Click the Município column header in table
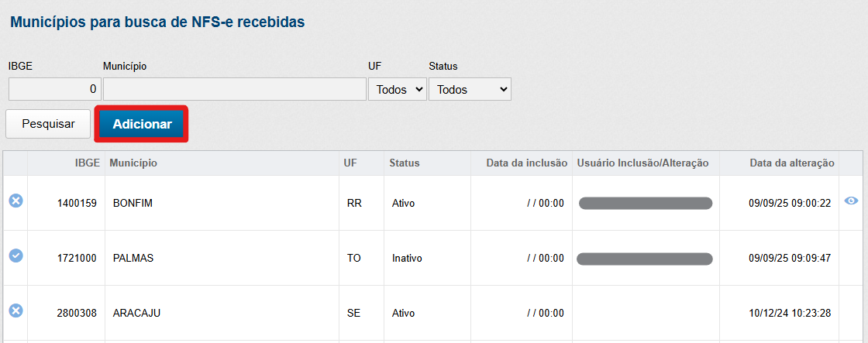 click(x=133, y=163)
